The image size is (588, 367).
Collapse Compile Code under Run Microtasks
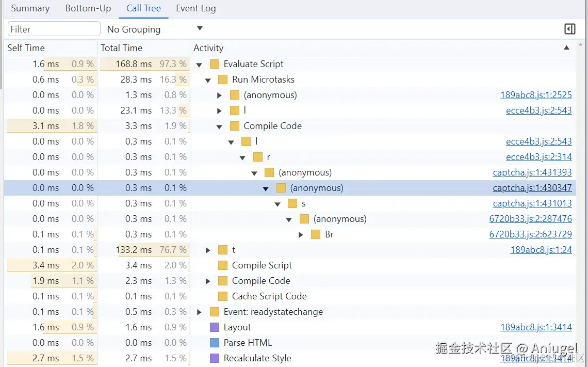[x=219, y=126]
